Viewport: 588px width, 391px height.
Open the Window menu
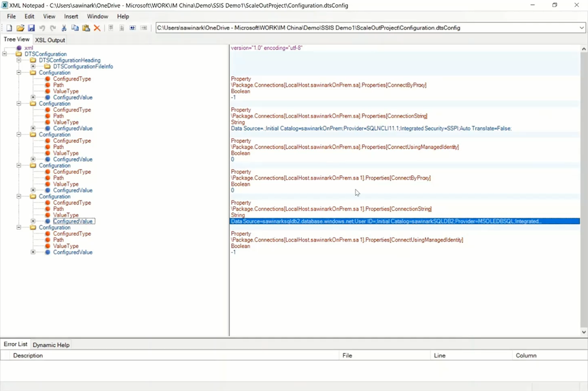[x=98, y=16]
